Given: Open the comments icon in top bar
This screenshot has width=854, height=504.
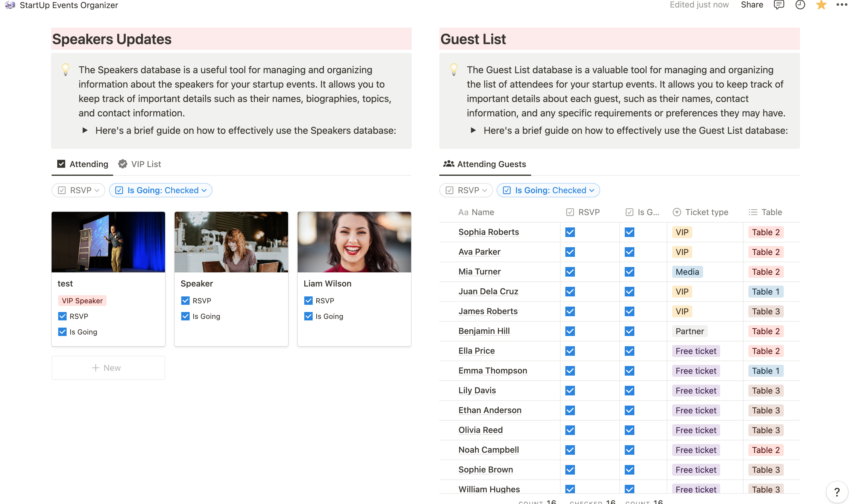Looking at the screenshot, I should click(x=779, y=5).
